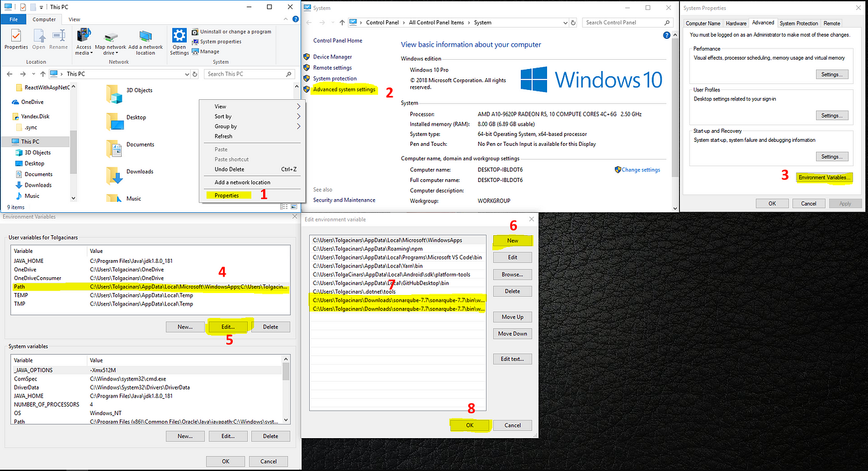Click OK in the Edit environment variable dialog
Image resolution: width=868 pixels, height=471 pixels.
[470, 425]
